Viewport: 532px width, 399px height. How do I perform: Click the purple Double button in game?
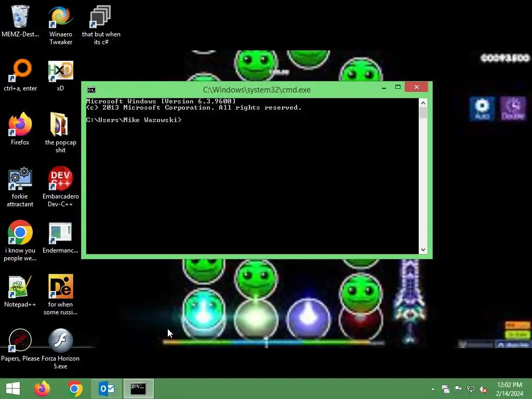(x=513, y=109)
